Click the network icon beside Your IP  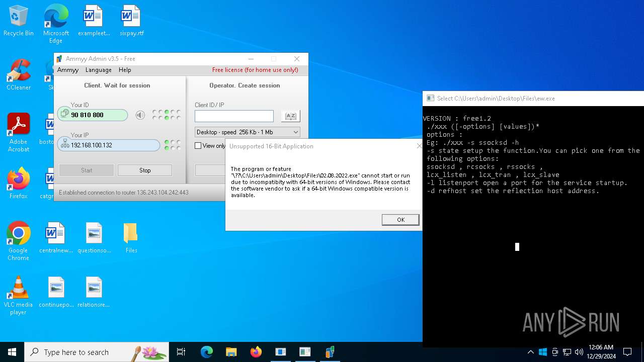65,145
